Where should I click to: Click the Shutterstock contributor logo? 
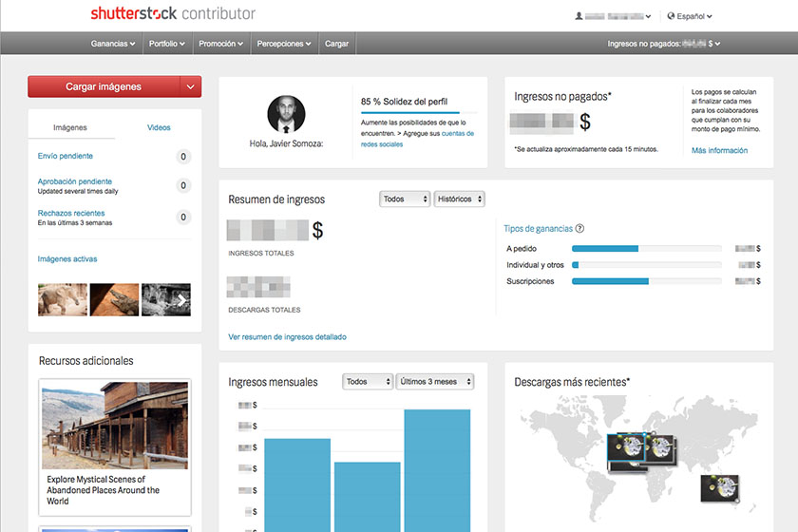click(x=172, y=14)
